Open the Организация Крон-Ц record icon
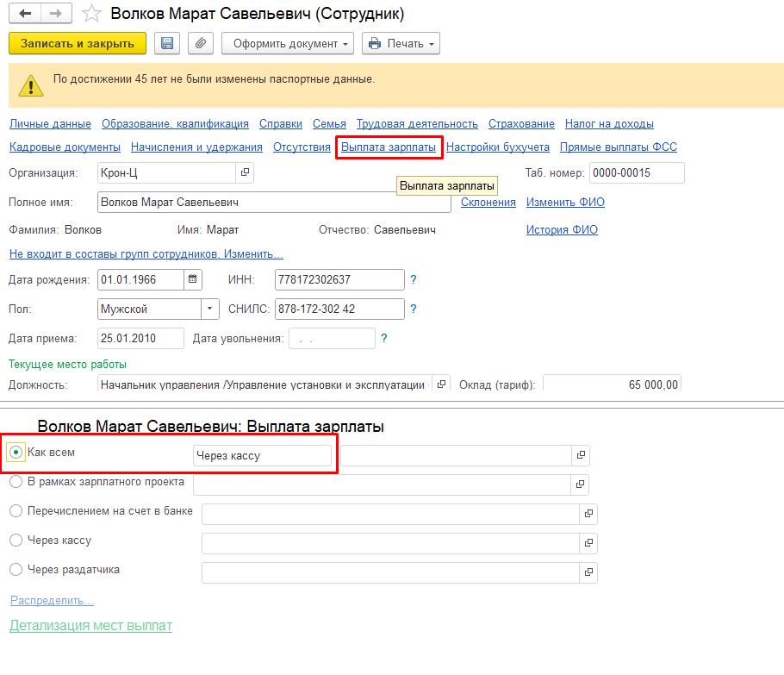Viewport: 784px width, 675px height. tap(245, 172)
